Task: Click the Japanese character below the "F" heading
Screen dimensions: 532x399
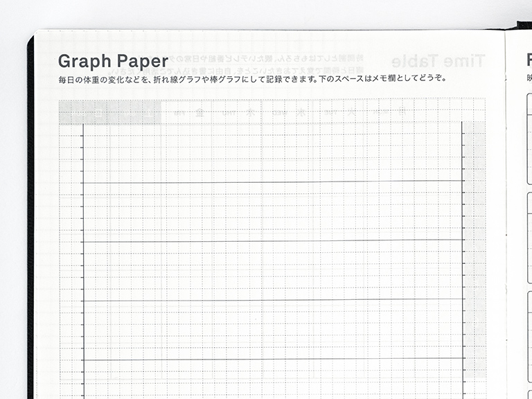Action: click(x=529, y=79)
